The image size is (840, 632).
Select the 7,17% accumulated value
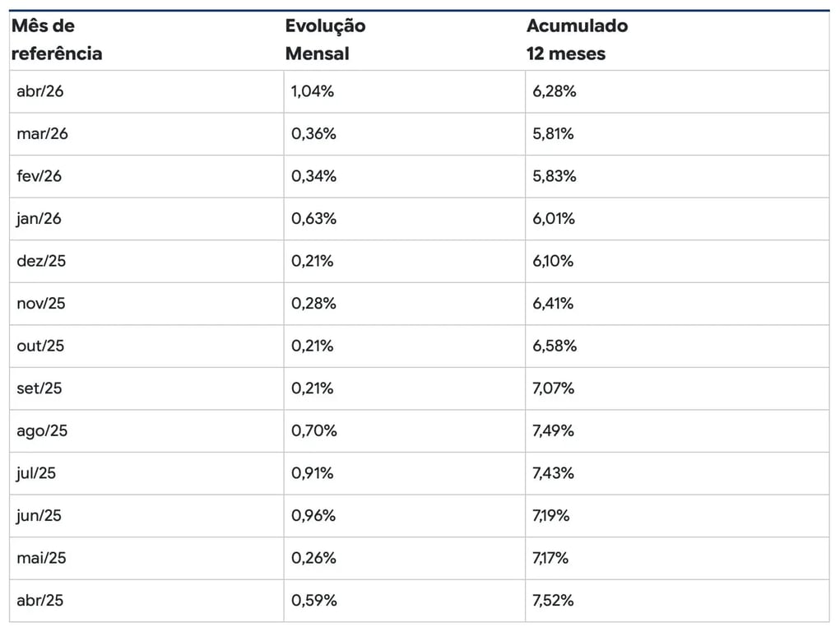click(551, 558)
